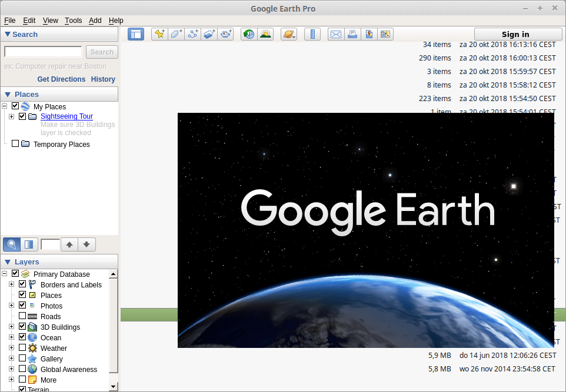Expand the Global Awareness node
This screenshot has width=566, height=392.
[12, 369]
